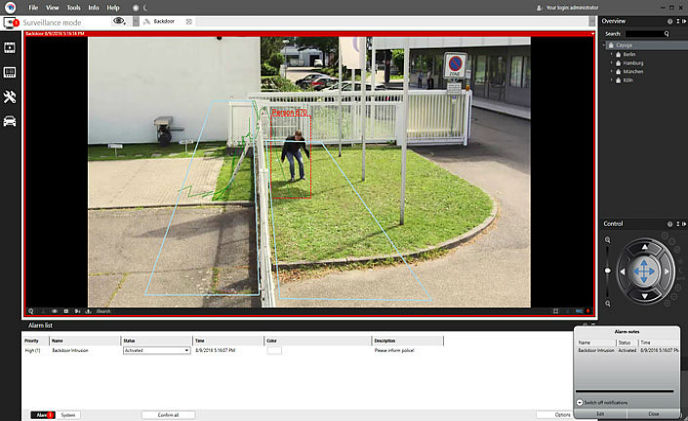
Task: Click the Control panel pin icon
Action: [x=677, y=224]
